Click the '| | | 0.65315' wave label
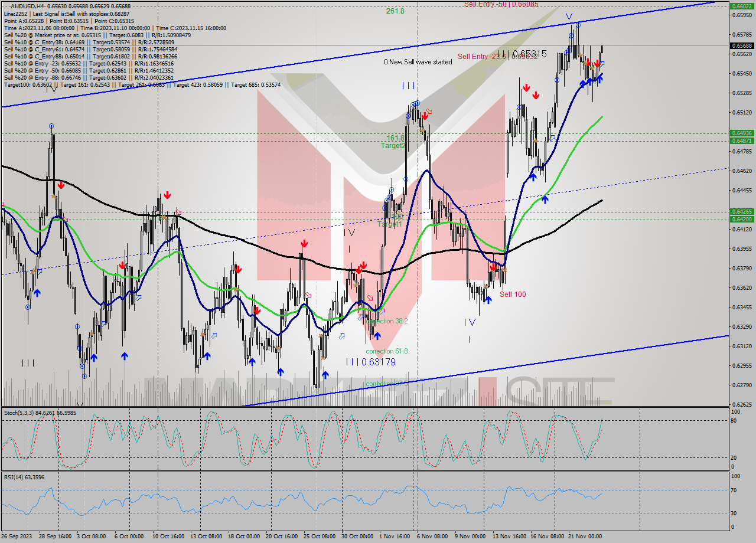The width and height of the screenshot is (756, 543). point(522,54)
